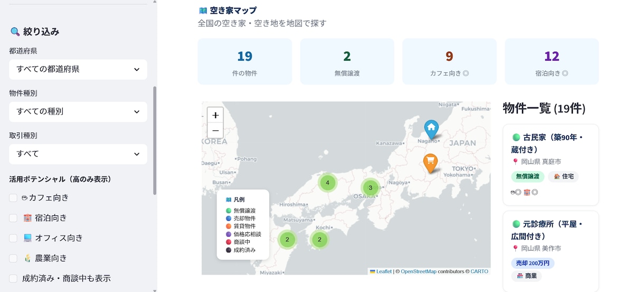
Task: Tick the 農業向き checkbox
Action: 13,258
